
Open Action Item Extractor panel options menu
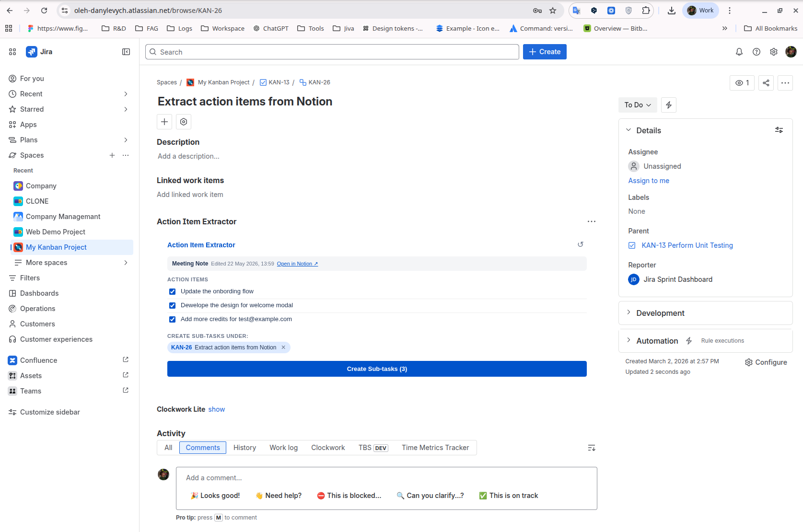[x=592, y=221]
